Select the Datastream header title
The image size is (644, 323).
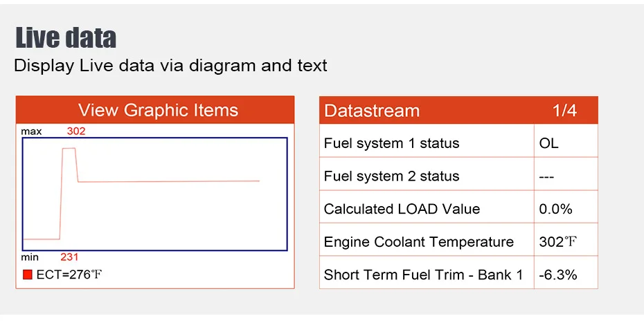372,111
